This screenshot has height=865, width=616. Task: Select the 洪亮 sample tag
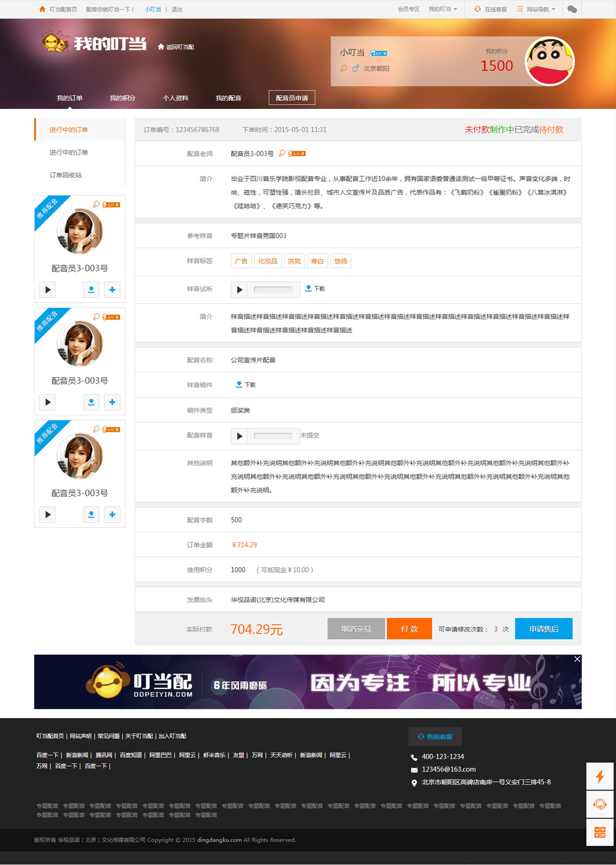(294, 261)
